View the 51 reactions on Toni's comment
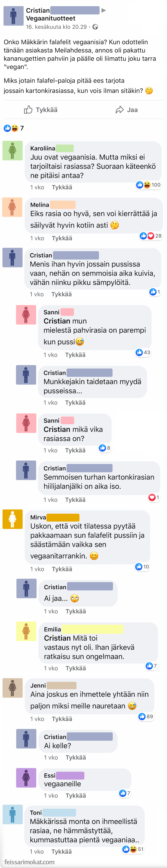 click(x=133, y=849)
